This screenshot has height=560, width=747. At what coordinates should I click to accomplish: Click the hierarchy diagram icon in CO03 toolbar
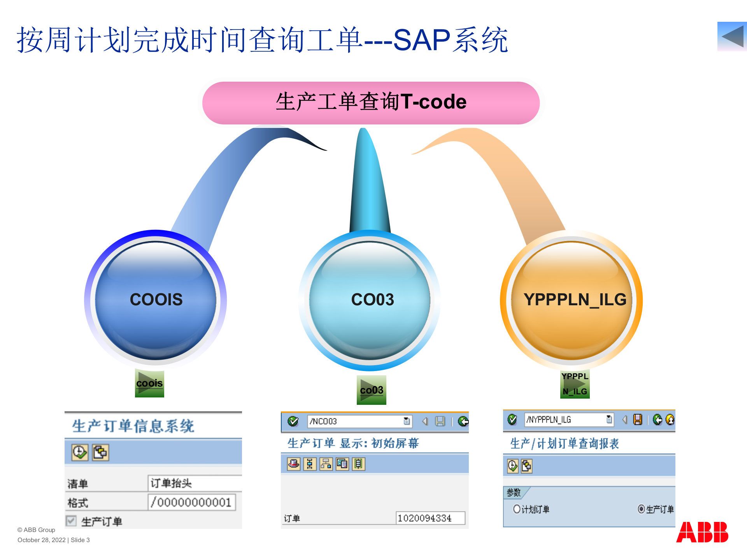click(x=325, y=464)
